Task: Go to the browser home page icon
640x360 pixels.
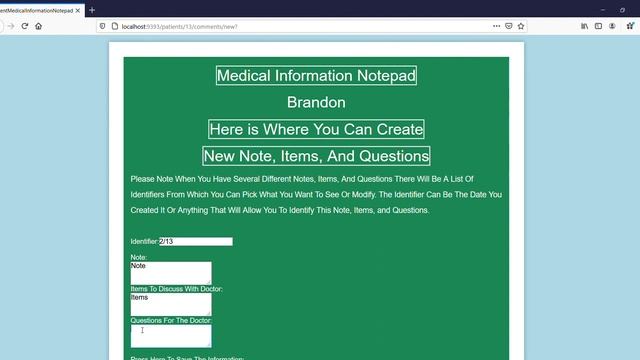Action: click(38, 26)
